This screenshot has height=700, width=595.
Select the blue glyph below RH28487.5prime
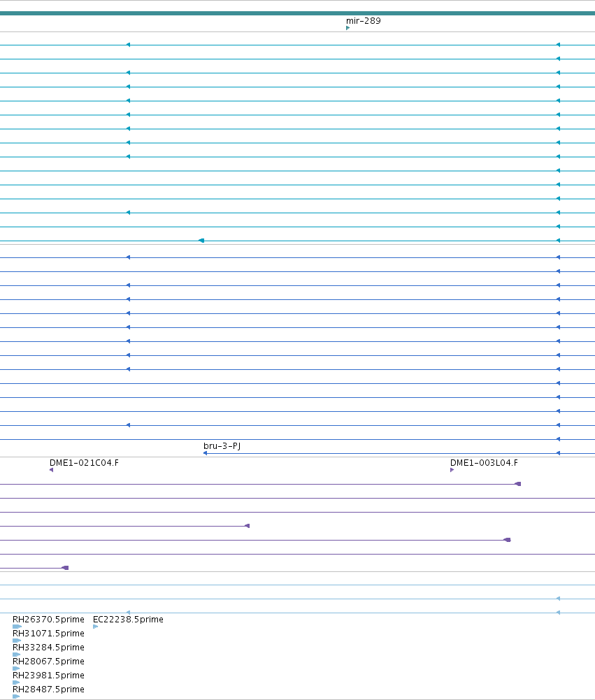click(x=15, y=697)
